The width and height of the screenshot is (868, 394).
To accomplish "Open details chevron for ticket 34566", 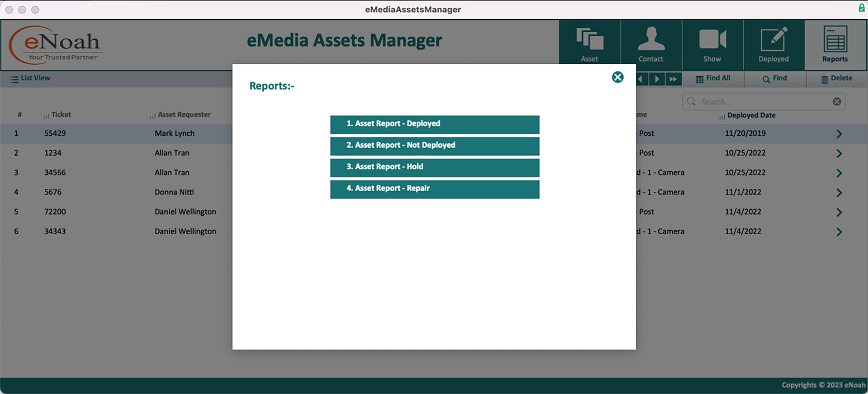I will point(839,173).
